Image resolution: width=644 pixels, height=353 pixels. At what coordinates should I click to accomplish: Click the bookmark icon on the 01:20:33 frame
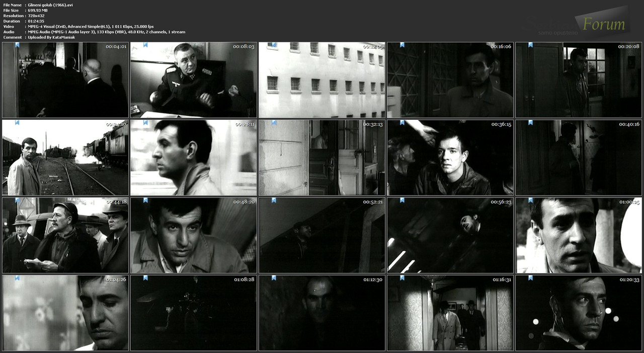pos(530,277)
